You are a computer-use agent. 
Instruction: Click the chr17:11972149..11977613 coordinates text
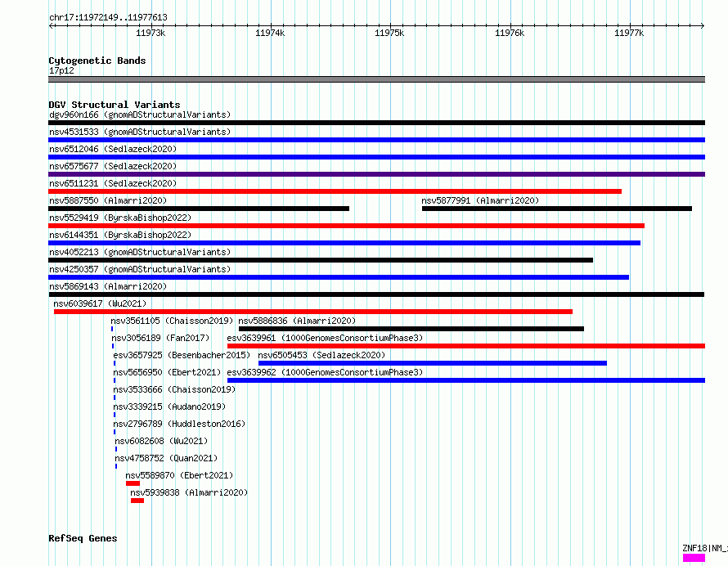tap(108, 18)
